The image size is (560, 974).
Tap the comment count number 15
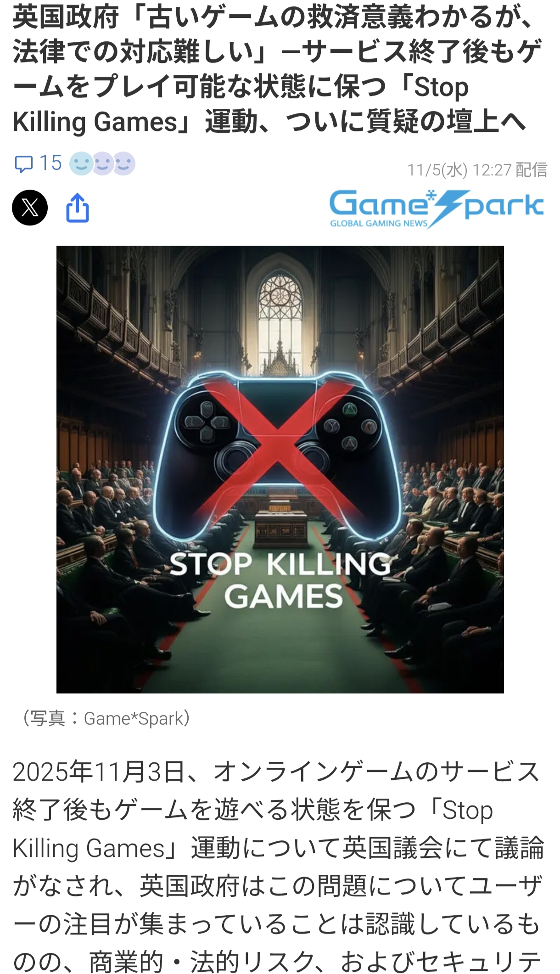point(50,163)
